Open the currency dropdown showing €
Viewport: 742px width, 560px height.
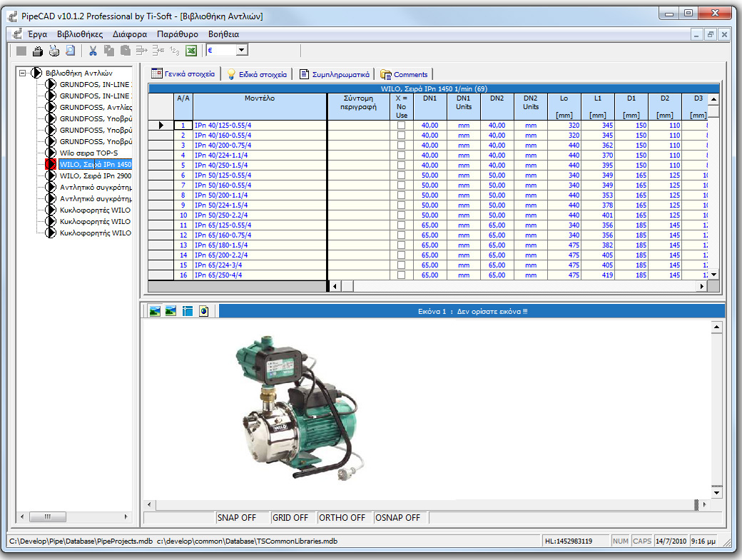[x=242, y=51]
